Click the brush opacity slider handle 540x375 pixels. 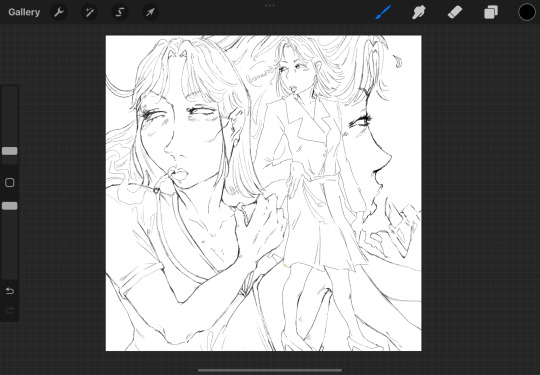[x=10, y=206]
